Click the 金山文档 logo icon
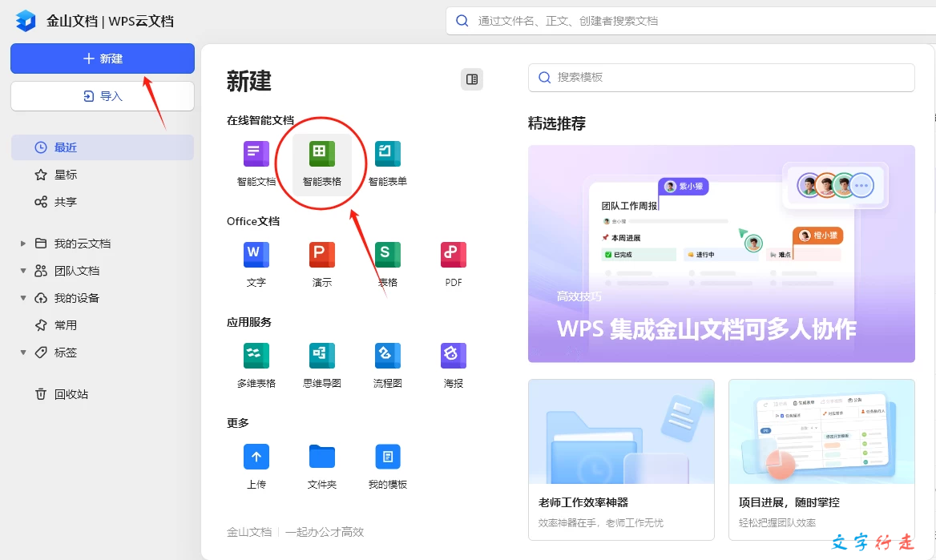The width and height of the screenshot is (936, 560). click(x=26, y=21)
